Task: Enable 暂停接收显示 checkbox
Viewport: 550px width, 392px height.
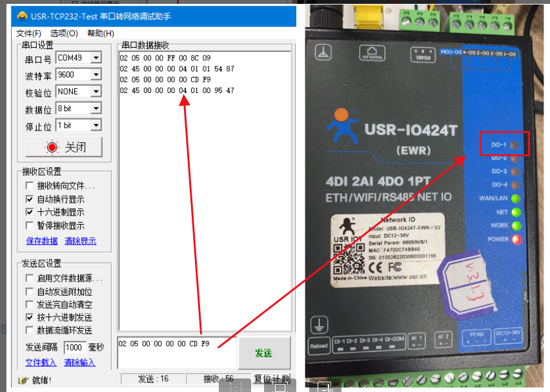Action: 30,225
